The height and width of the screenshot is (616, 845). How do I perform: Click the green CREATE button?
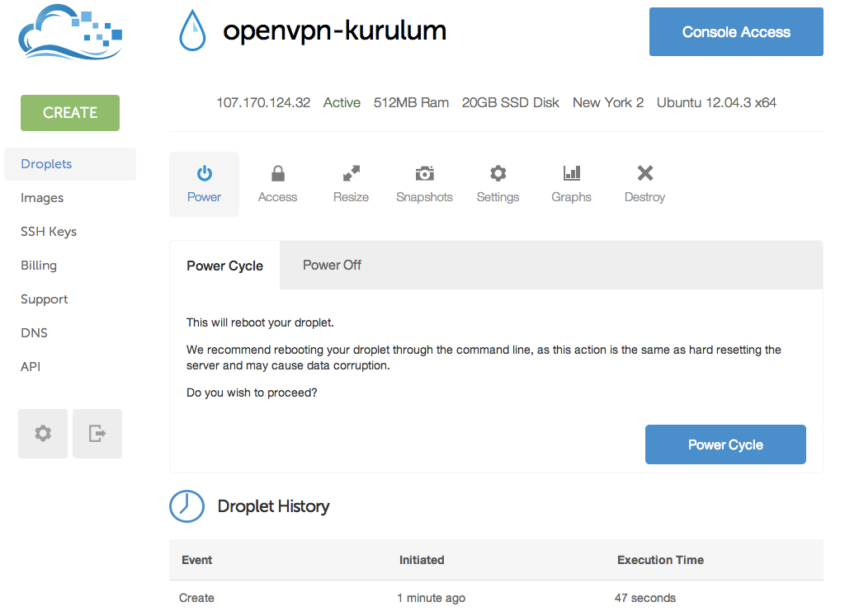[x=70, y=113]
